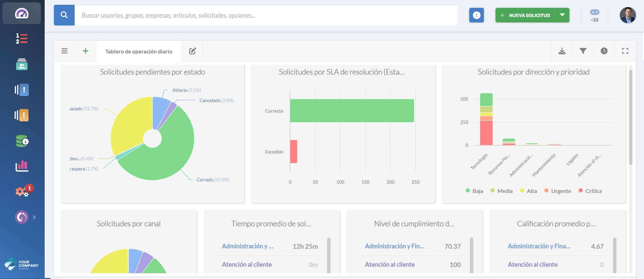Click the Cerrado (55.8%) label

tap(213, 180)
